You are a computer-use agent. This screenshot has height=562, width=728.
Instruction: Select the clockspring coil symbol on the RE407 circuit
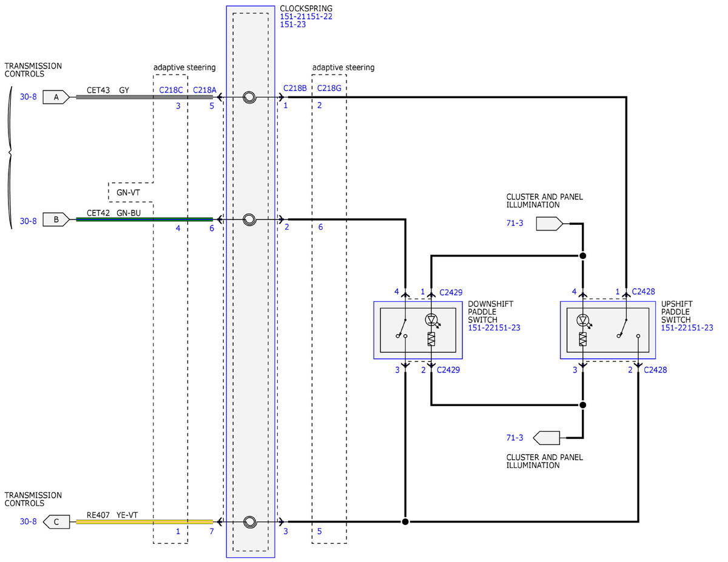tap(249, 521)
